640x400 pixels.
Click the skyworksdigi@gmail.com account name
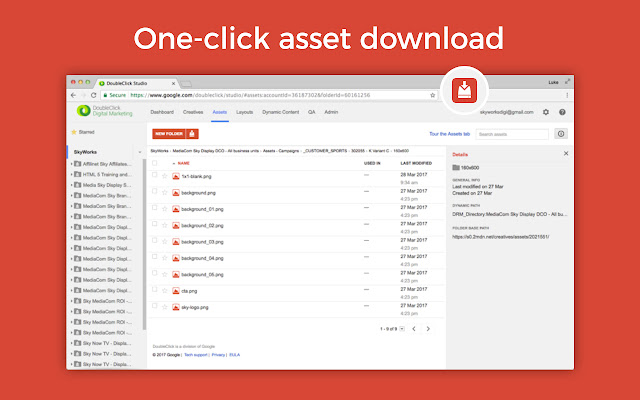(507, 112)
